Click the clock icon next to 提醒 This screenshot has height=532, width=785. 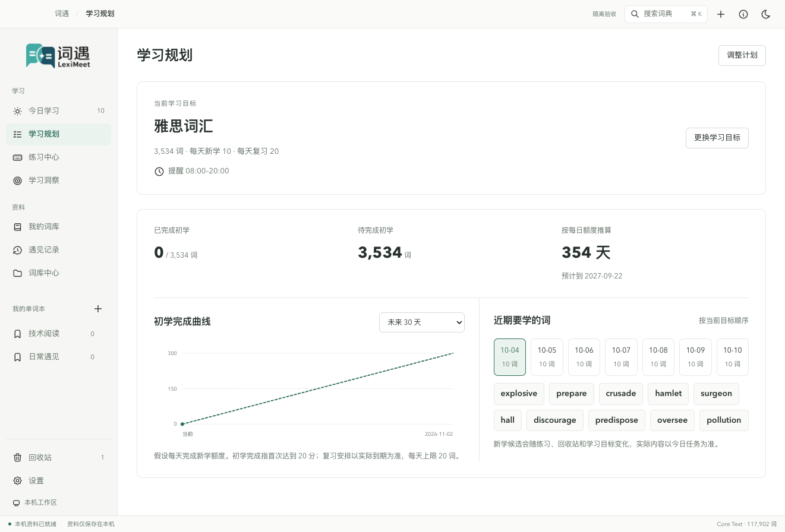point(159,172)
